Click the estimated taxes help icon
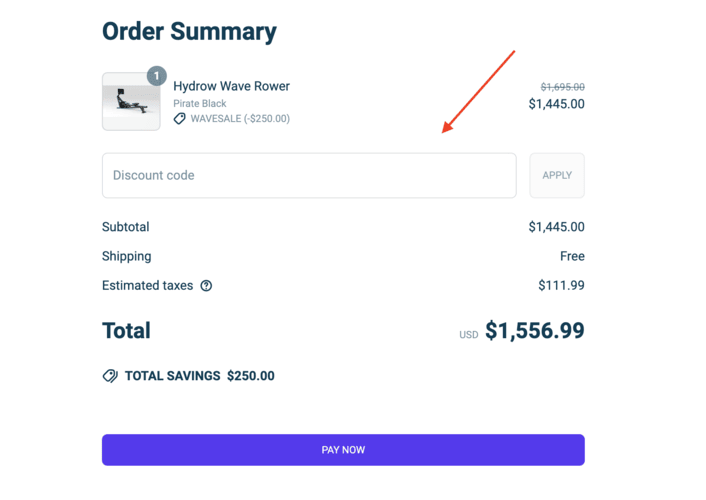The image size is (706, 500). 206,285
